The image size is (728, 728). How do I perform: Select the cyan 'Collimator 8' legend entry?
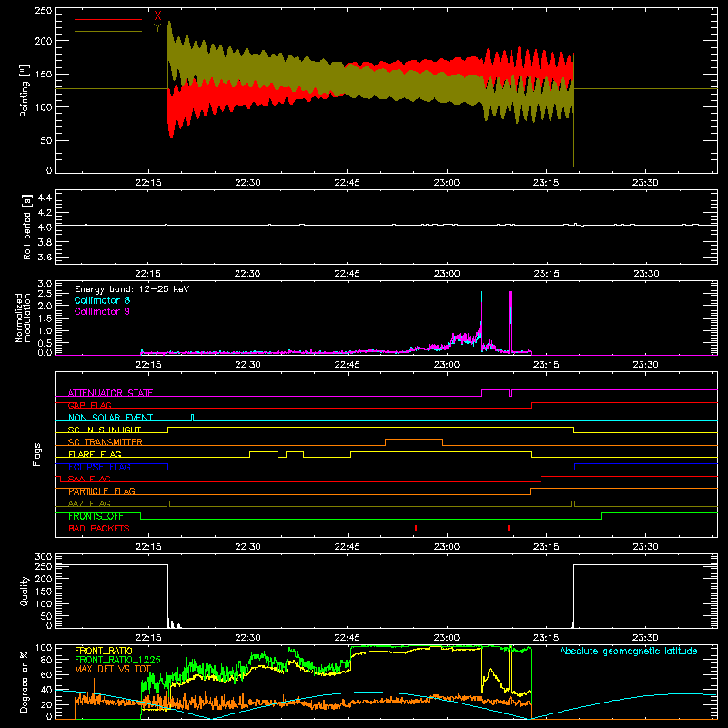[x=102, y=300]
